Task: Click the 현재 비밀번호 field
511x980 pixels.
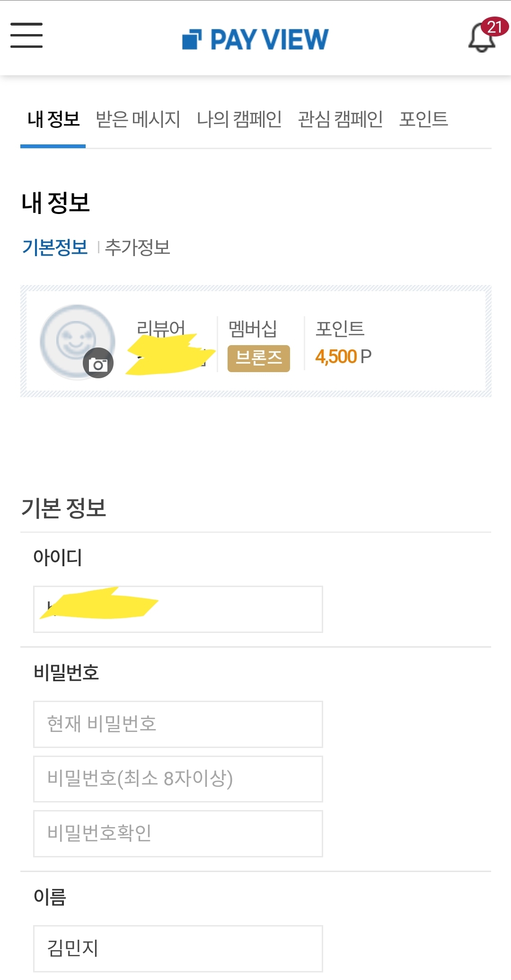Action: point(178,724)
